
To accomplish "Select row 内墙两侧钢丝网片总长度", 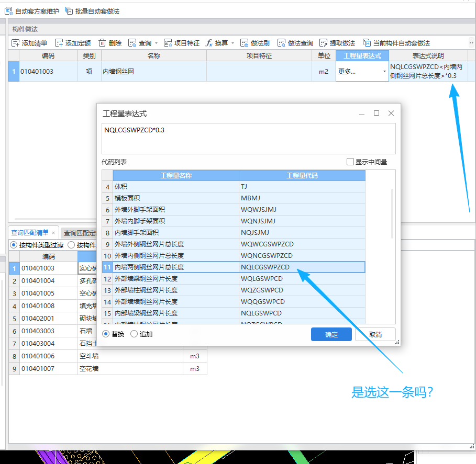I will [234, 267].
